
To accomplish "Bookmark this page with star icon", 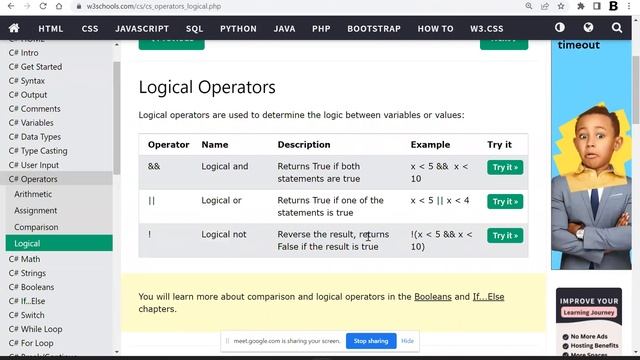I will (x=561, y=6).
